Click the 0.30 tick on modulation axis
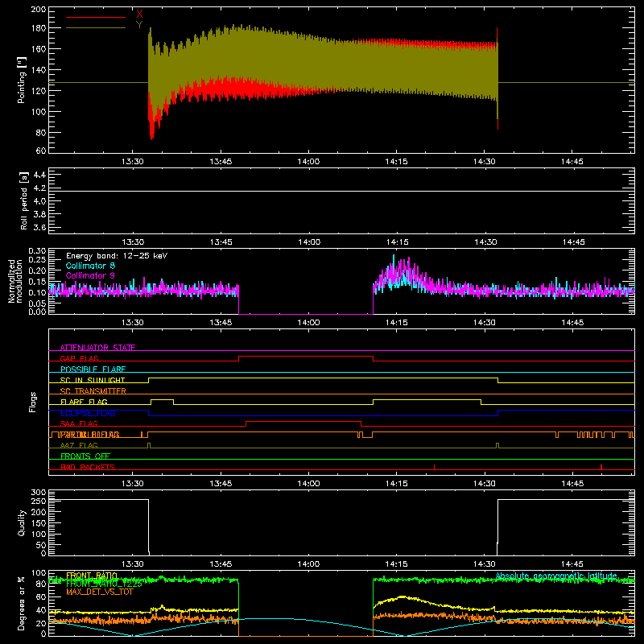 (x=37, y=251)
